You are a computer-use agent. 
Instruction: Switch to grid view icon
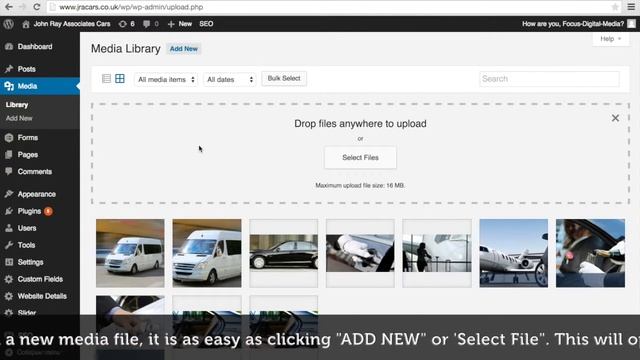[x=120, y=79]
